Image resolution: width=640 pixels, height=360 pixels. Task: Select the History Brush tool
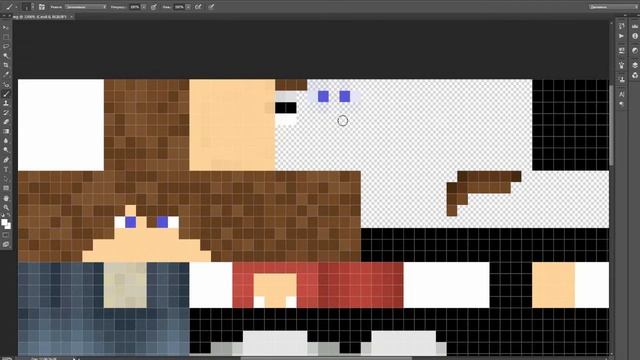point(6,113)
